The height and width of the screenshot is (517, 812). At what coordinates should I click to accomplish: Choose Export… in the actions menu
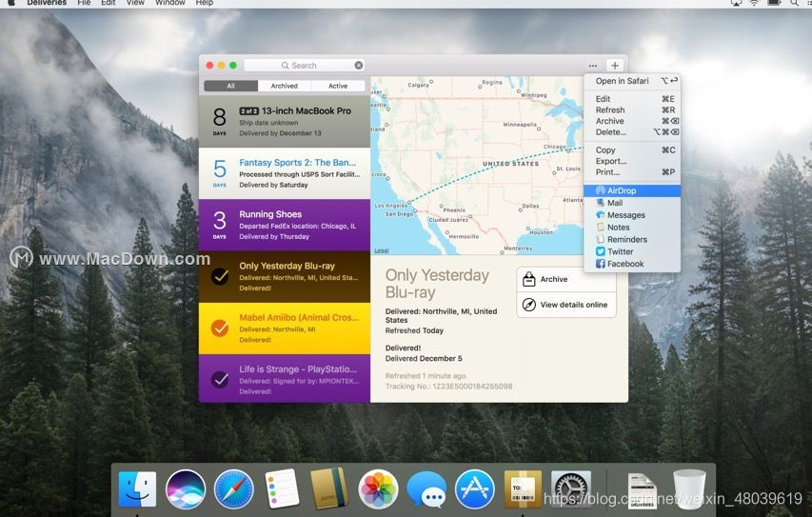point(632,161)
